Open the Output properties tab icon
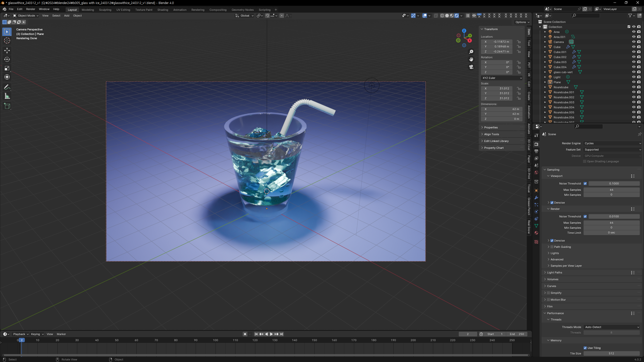This screenshot has height=362, width=644. (x=536, y=151)
